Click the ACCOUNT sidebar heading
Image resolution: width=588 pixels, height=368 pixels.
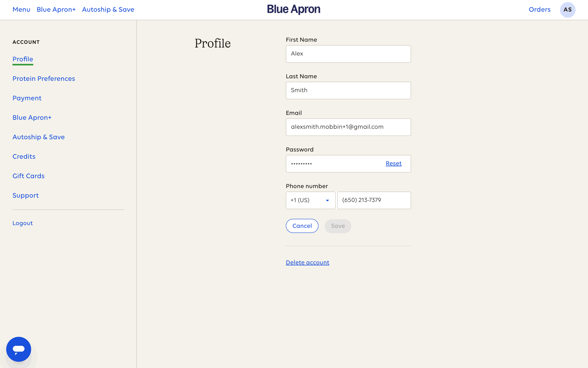pyautogui.click(x=26, y=42)
